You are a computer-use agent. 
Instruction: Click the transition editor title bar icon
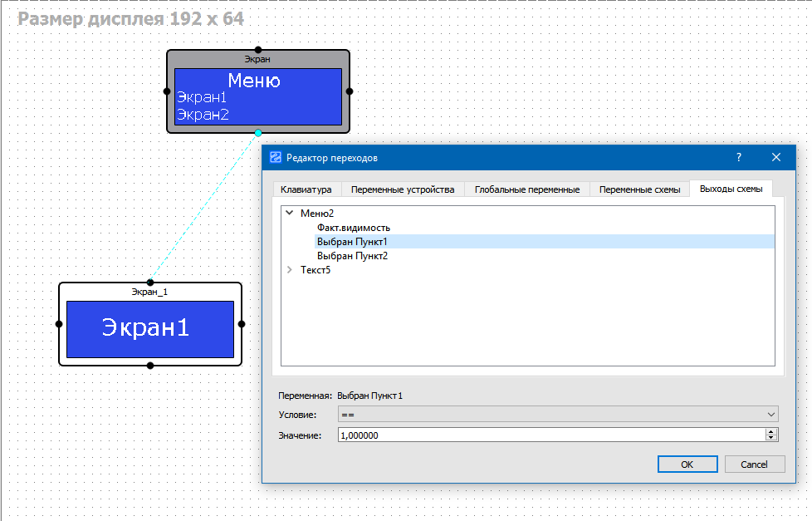276,157
